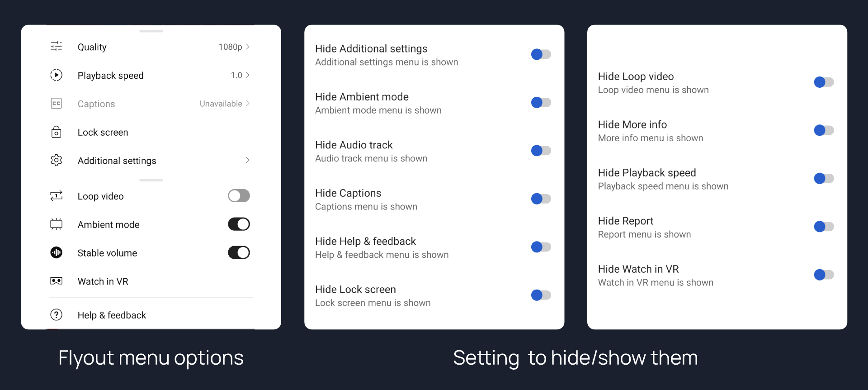Toggle the Hide Captions switch
The width and height of the screenshot is (868, 390).
tap(541, 199)
